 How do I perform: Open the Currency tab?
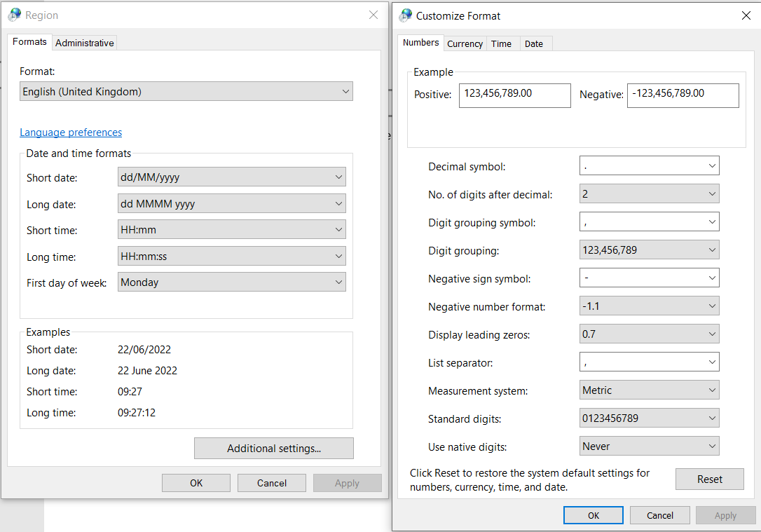click(x=465, y=43)
